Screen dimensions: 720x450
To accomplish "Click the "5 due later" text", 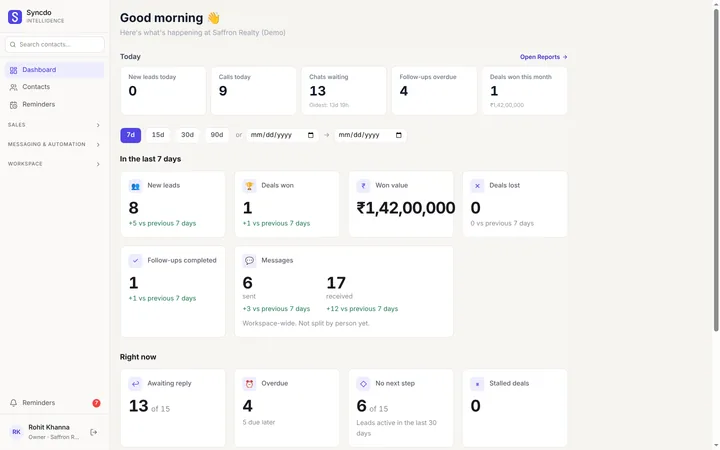I will coord(259,422).
